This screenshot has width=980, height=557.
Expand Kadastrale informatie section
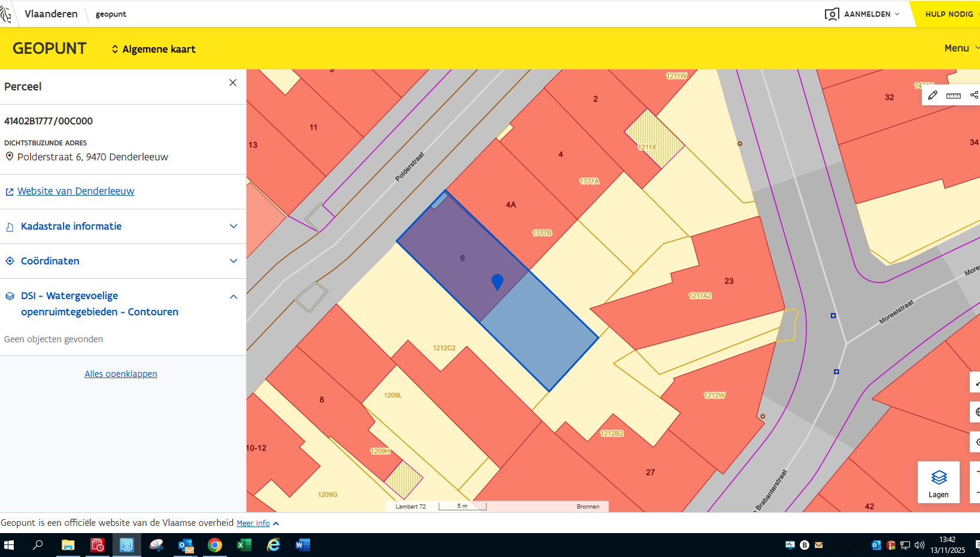click(x=233, y=226)
